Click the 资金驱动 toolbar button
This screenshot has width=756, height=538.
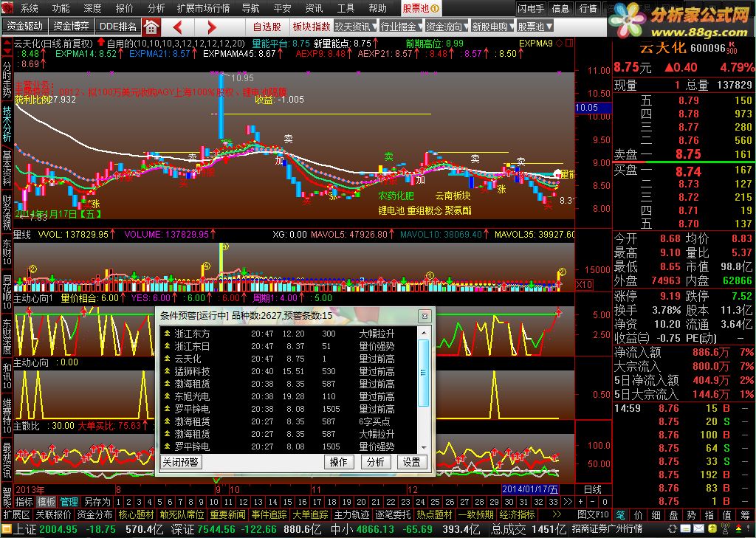(25, 27)
